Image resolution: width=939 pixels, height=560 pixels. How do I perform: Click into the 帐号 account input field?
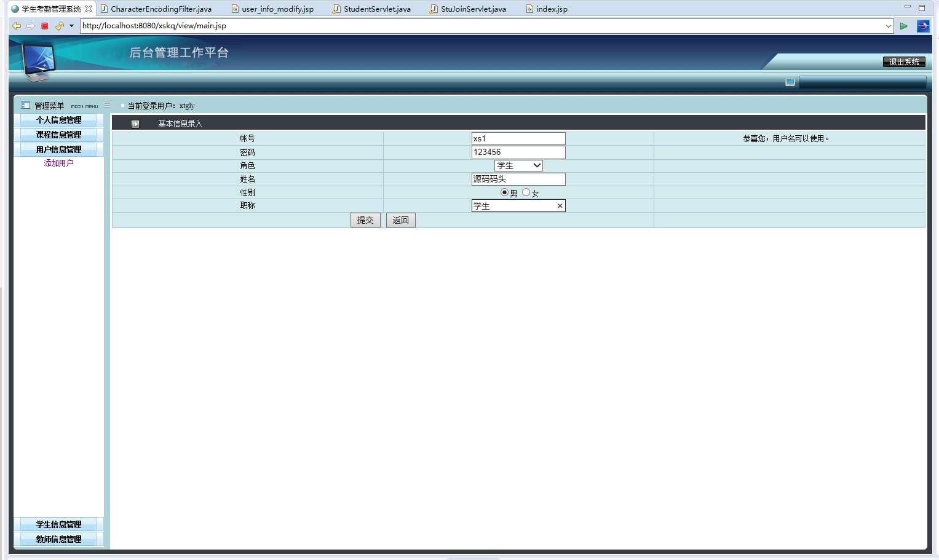[518, 138]
